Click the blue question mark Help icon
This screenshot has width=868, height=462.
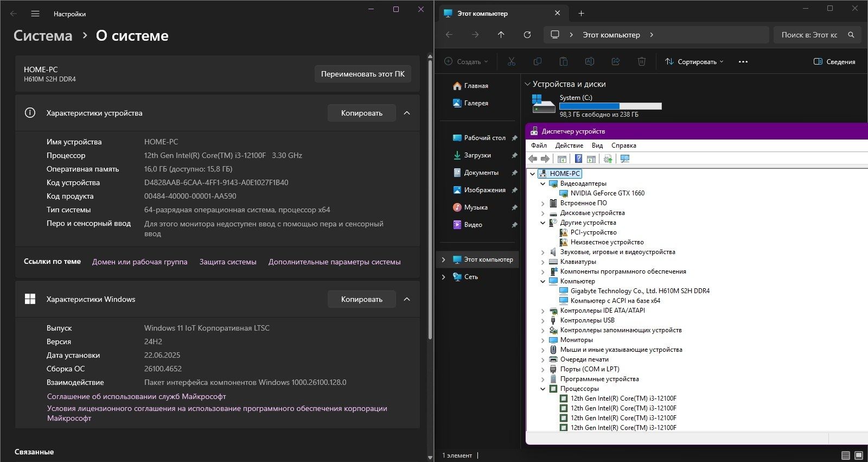tap(578, 159)
